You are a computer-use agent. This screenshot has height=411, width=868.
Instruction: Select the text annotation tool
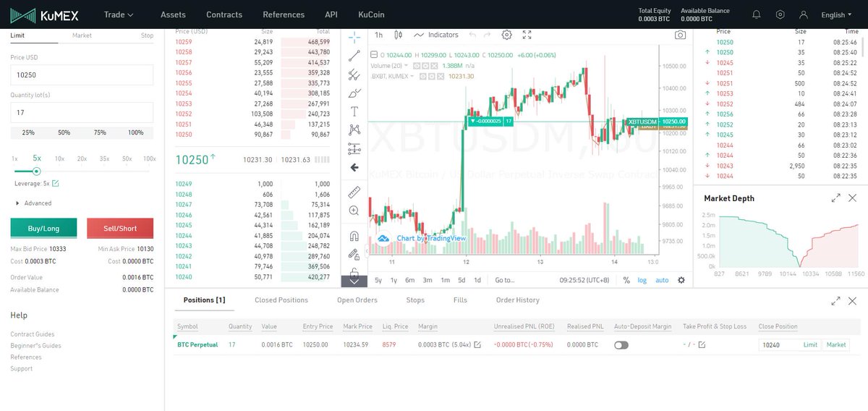(x=354, y=111)
